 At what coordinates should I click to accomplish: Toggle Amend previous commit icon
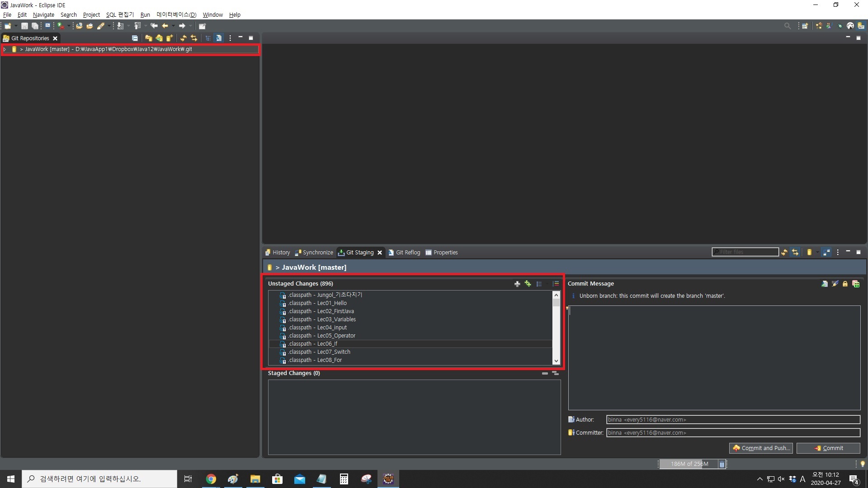[x=825, y=284]
